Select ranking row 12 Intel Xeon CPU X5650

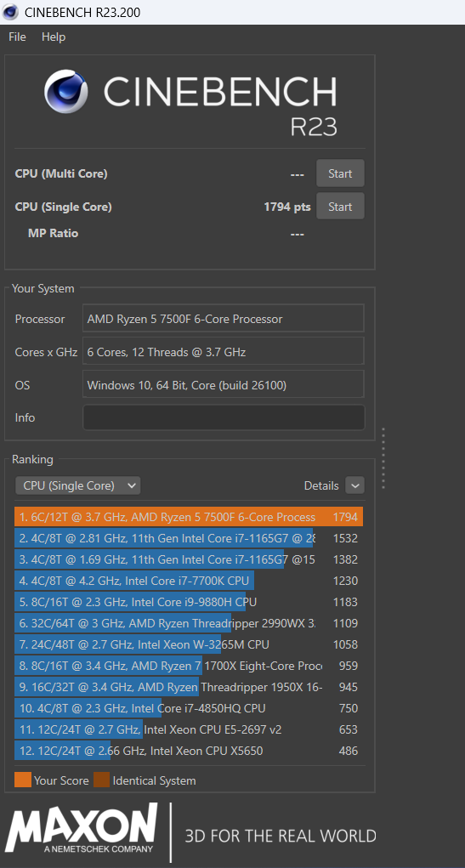point(189,751)
